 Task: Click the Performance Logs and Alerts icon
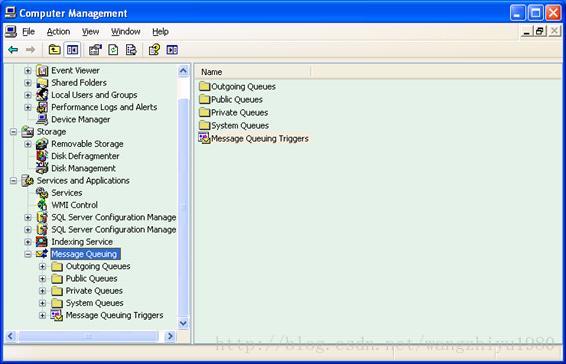[42, 107]
